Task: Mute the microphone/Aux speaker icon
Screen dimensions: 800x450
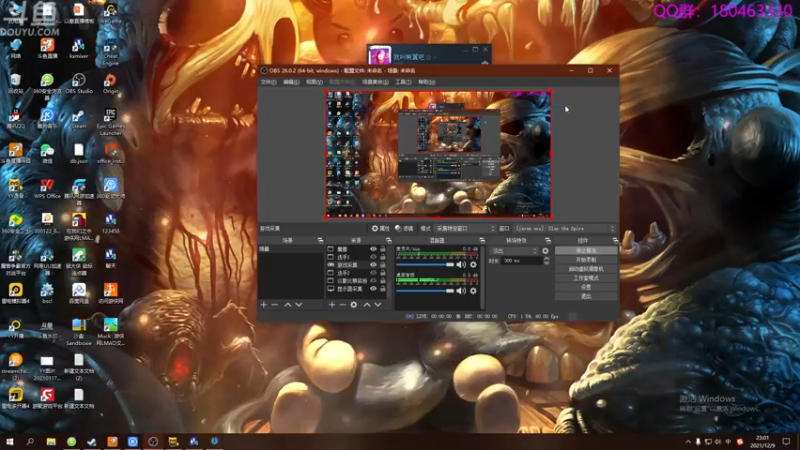Action: pyautogui.click(x=461, y=264)
